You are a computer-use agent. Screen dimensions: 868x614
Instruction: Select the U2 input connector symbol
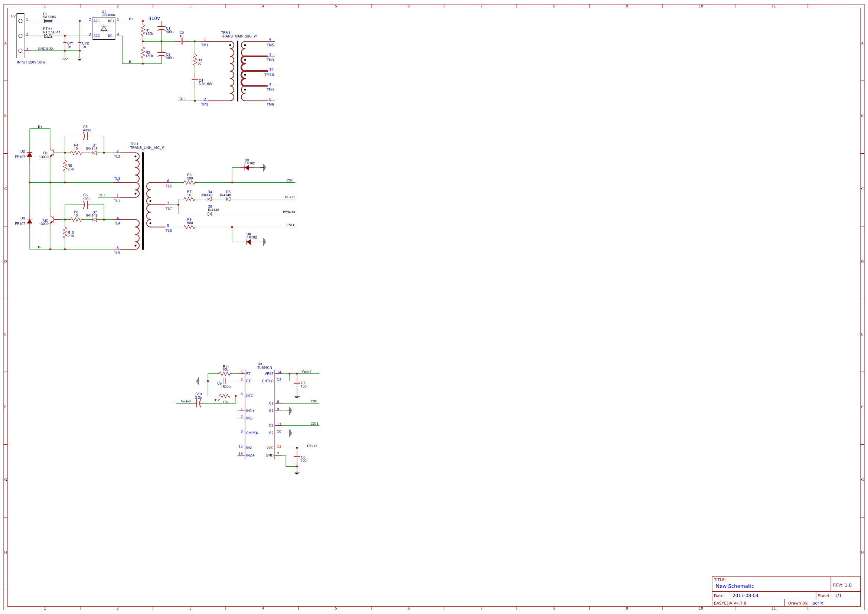point(20,36)
